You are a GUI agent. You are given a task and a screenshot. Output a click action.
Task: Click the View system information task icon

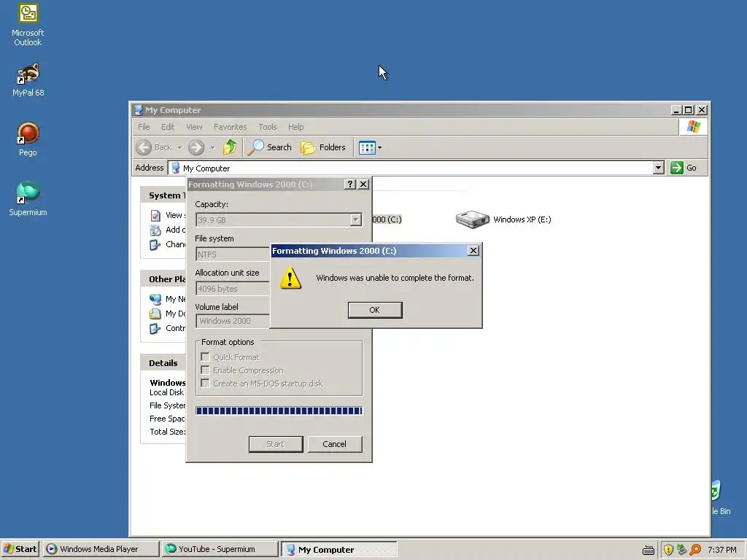[155, 216]
